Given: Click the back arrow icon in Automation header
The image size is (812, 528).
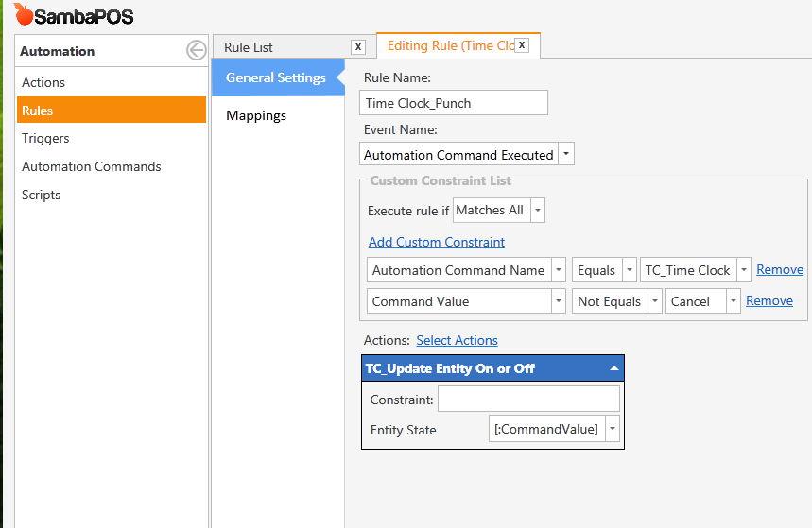Looking at the screenshot, I should 196,51.
